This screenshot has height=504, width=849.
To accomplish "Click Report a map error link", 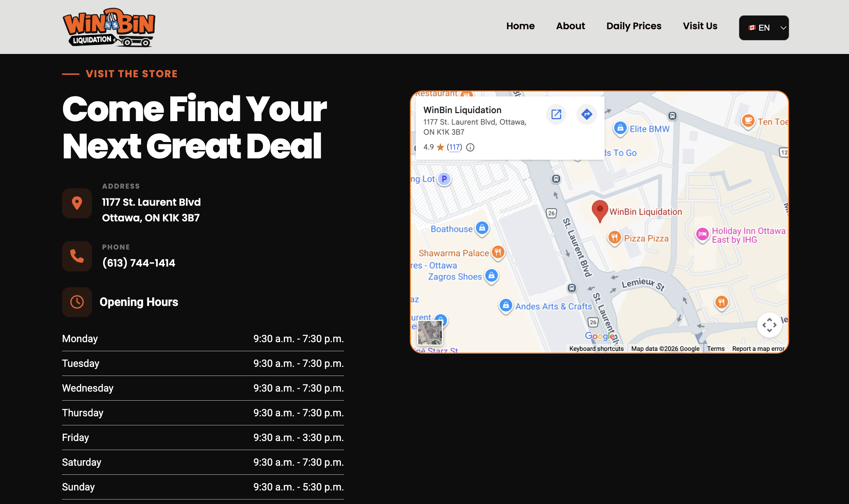I will tap(758, 349).
